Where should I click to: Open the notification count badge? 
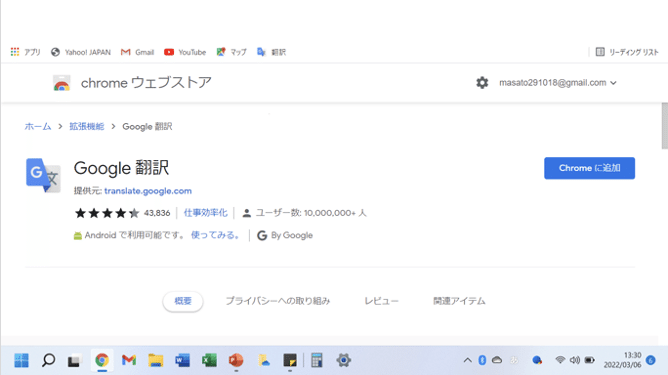[651, 361]
